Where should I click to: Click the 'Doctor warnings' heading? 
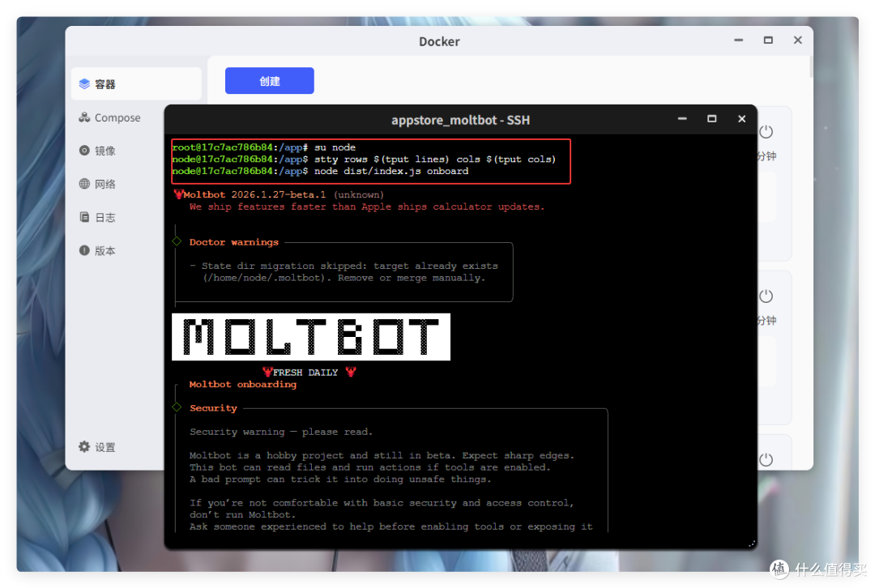(234, 242)
